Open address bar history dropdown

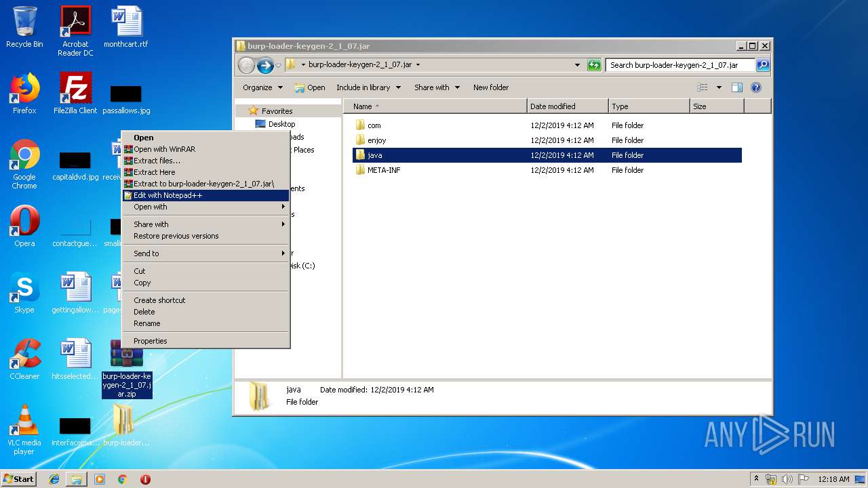[x=577, y=65]
